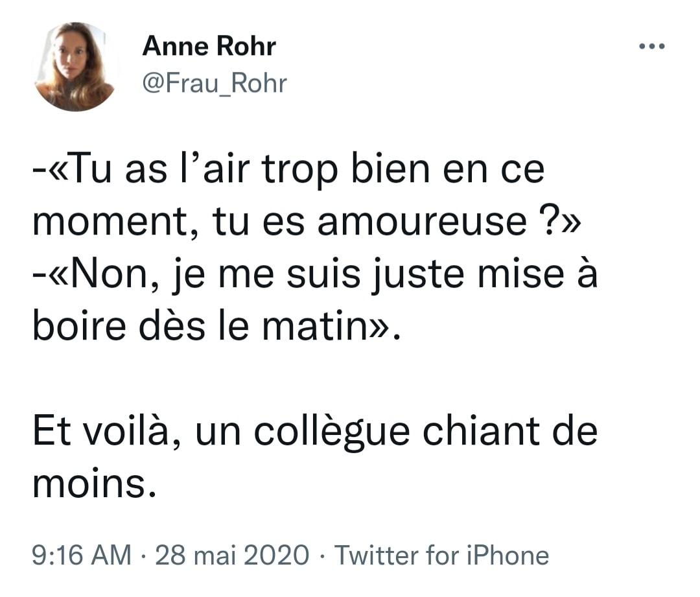Click Anne Rohr's profile picture

(75, 67)
